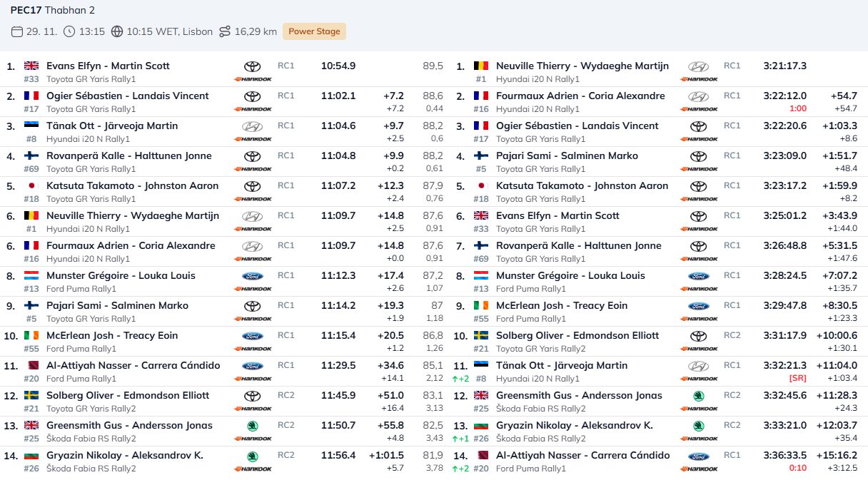Open Fourmaux Adrien - Coria Alexandre in second-place overall row

(580, 96)
